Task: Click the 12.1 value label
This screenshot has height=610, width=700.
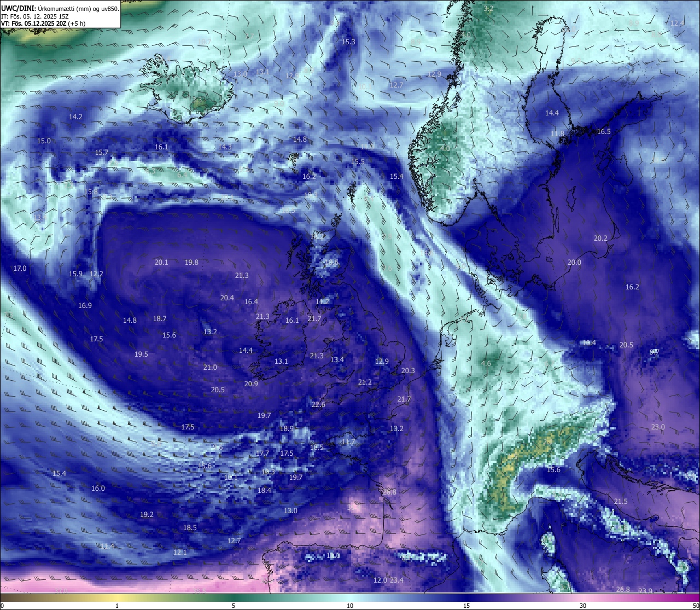Action: pos(180,553)
